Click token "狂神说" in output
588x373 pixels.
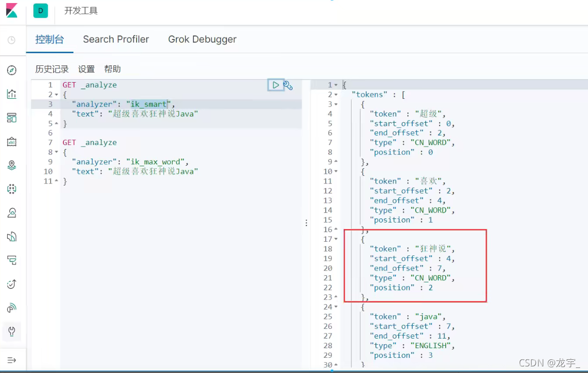pyautogui.click(x=433, y=249)
